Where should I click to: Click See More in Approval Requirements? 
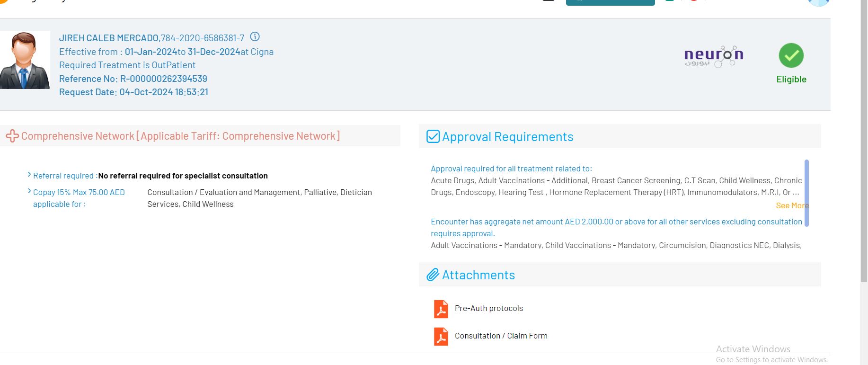tap(792, 205)
